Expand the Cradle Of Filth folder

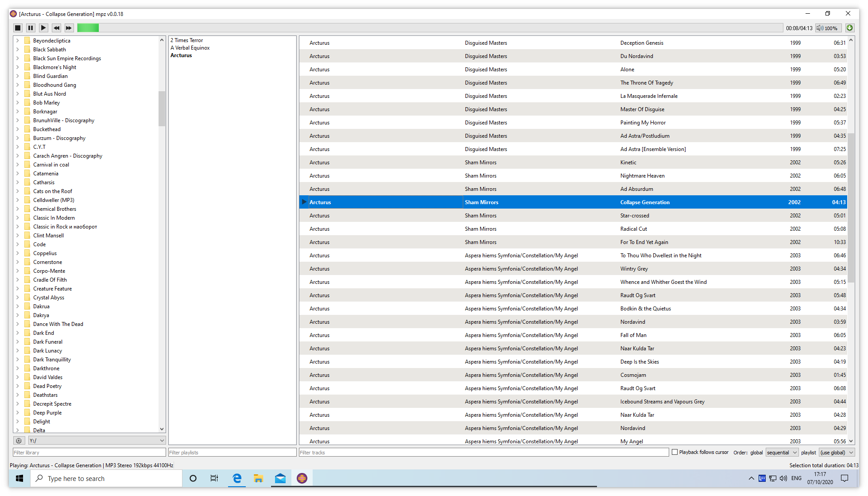point(17,280)
